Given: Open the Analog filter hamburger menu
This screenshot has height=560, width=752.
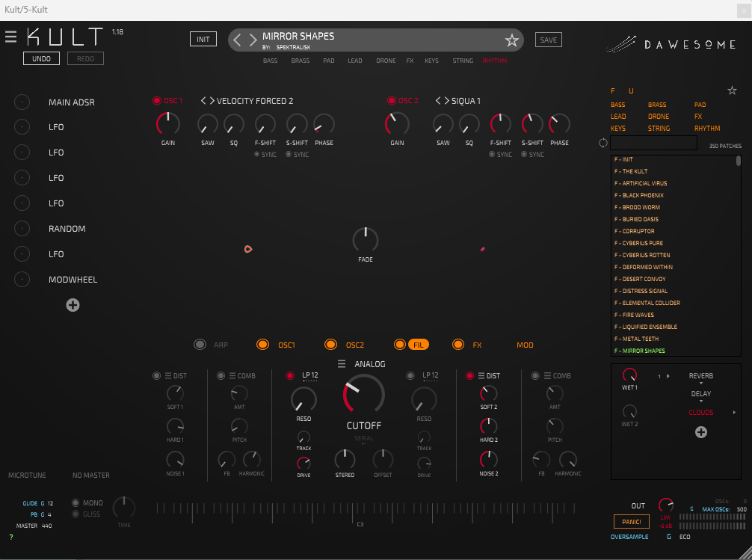Looking at the screenshot, I should click(x=342, y=363).
